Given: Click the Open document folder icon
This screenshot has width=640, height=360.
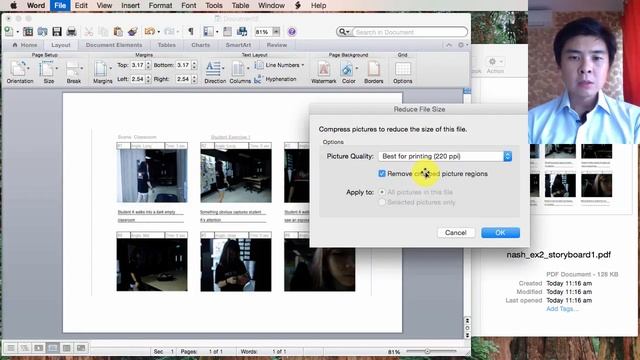Looking at the screenshot, I should click(42, 31).
